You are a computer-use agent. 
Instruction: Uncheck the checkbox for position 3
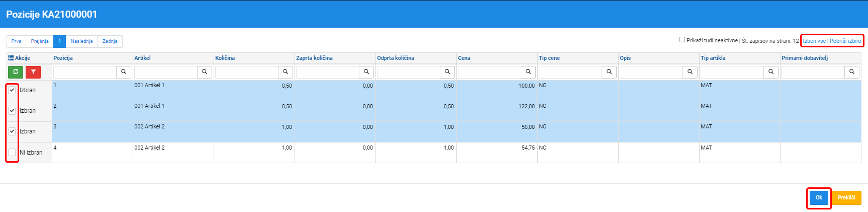click(x=12, y=131)
